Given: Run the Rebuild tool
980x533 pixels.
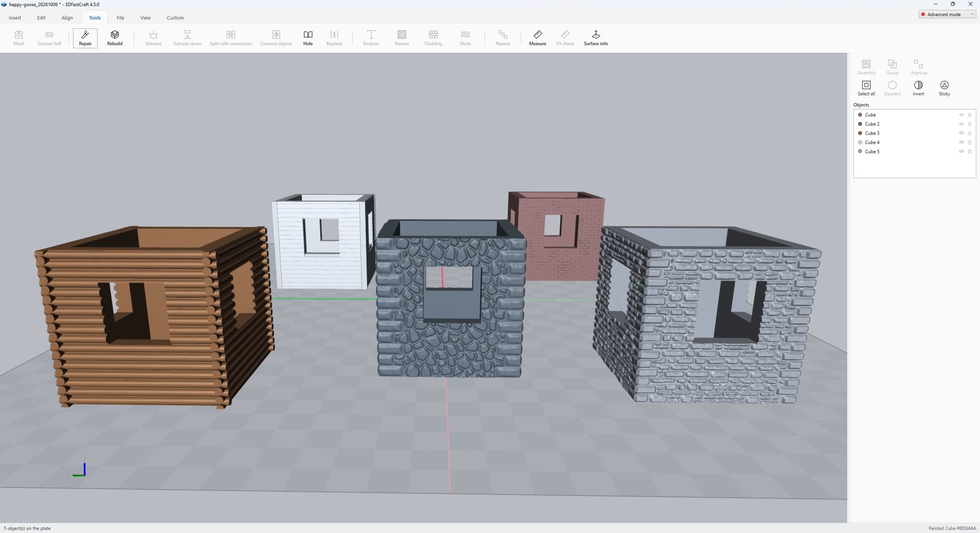Looking at the screenshot, I should (115, 38).
